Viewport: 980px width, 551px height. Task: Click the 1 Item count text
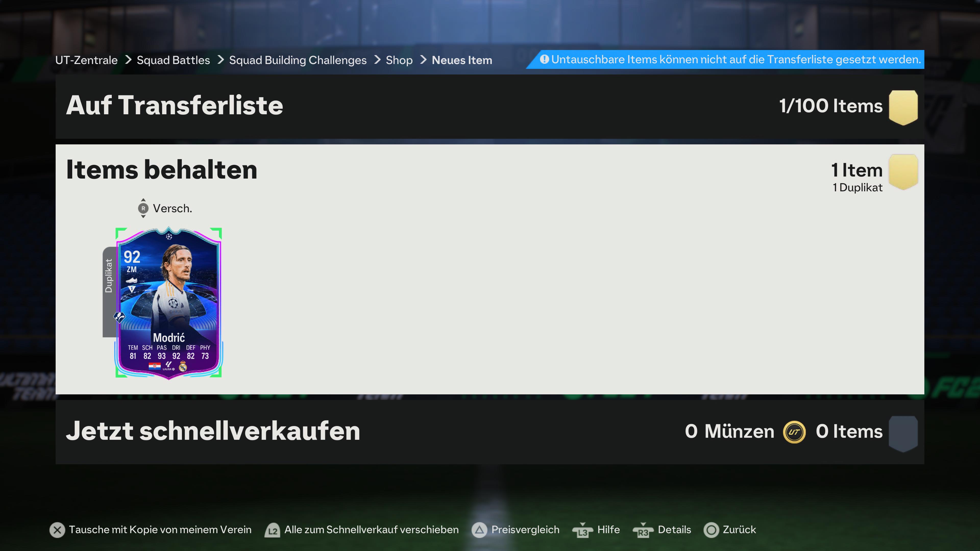tap(857, 170)
